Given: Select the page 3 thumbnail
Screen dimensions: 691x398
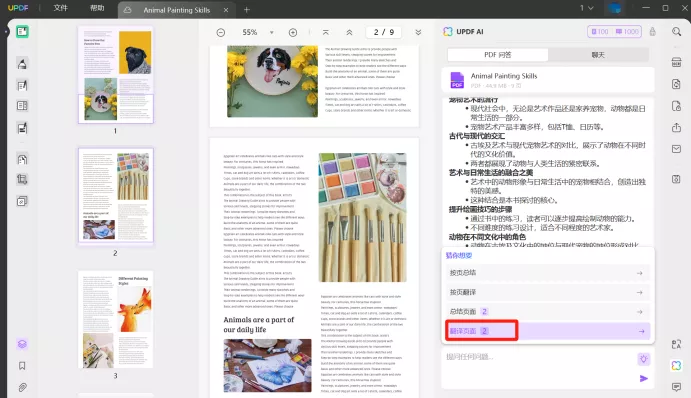Looking at the screenshot, I should click(115, 320).
